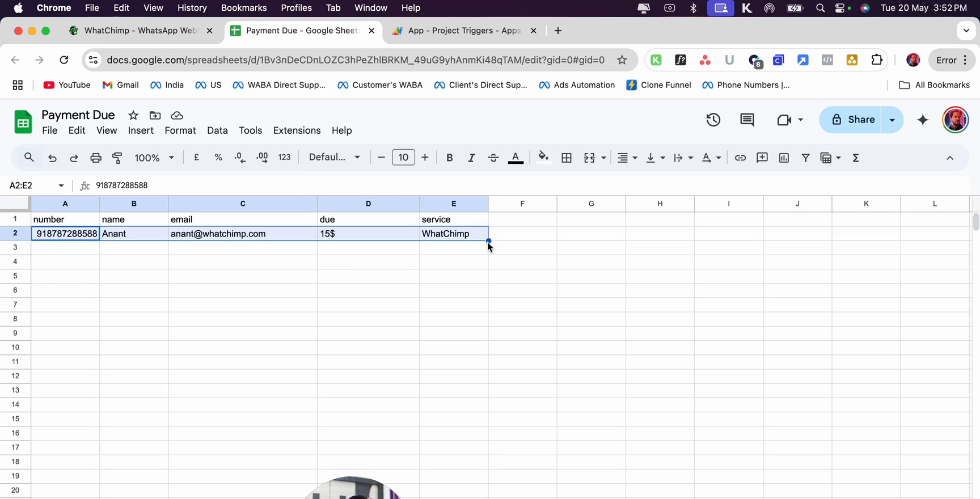980x499 pixels.
Task: Toggle strikethrough formatting
Action: pos(493,158)
